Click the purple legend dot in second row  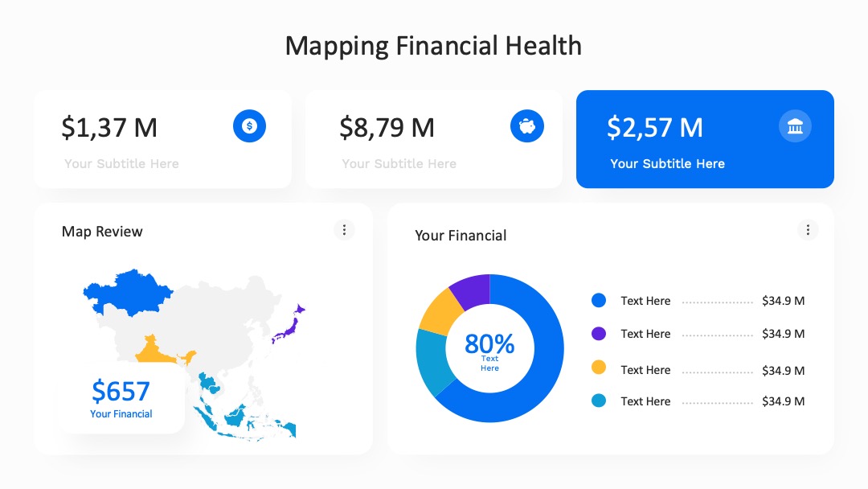[x=599, y=334]
